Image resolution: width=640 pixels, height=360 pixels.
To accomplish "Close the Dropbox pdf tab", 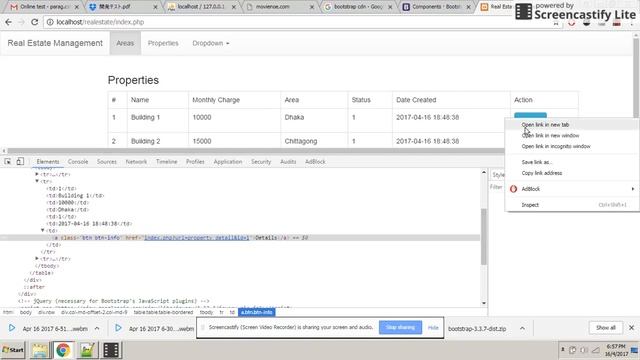I will (x=155, y=7).
